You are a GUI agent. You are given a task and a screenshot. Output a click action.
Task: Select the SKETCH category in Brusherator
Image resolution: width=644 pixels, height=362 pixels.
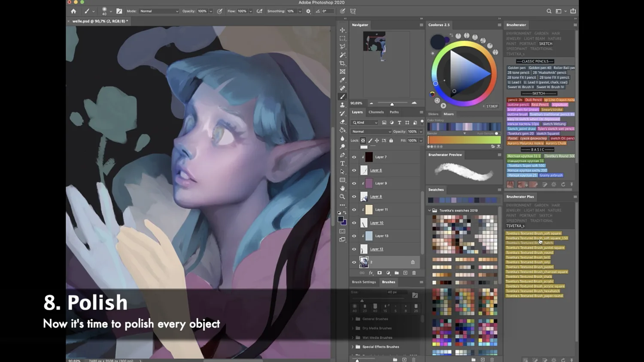(546, 43)
